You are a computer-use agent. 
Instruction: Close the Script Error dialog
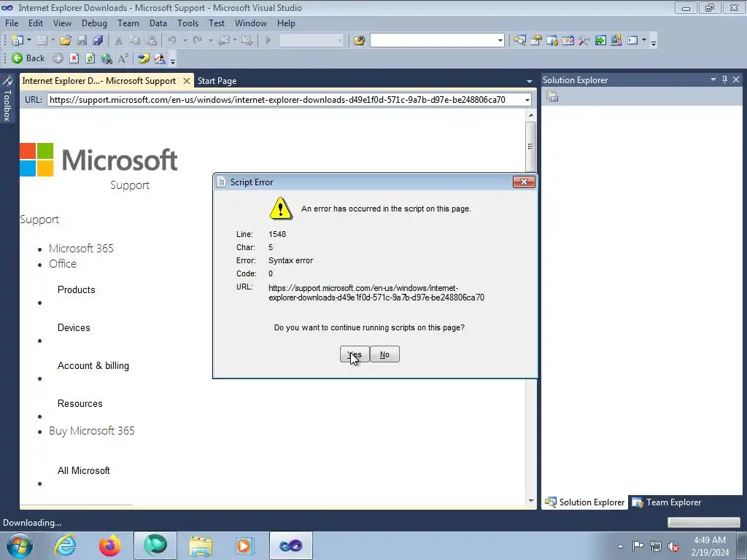point(524,182)
